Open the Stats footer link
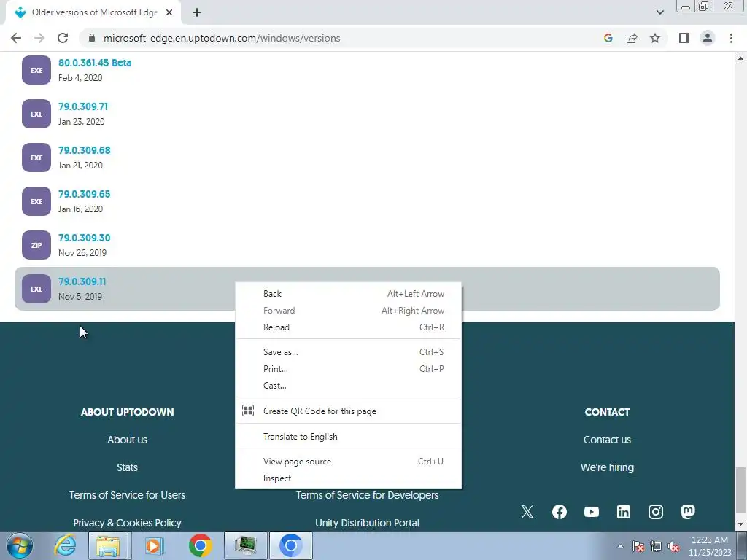Viewport: 747px width, 560px height. (x=127, y=467)
